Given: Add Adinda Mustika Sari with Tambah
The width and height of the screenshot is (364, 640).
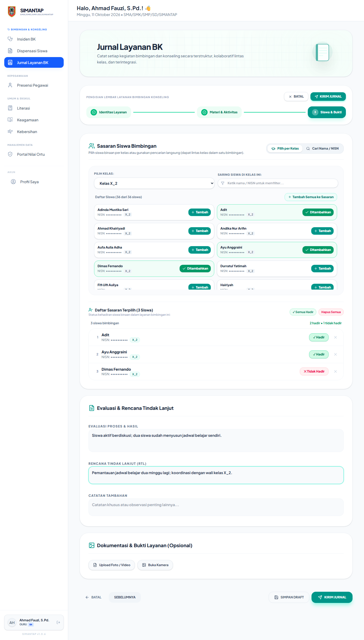Looking at the screenshot, I should point(200,212).
